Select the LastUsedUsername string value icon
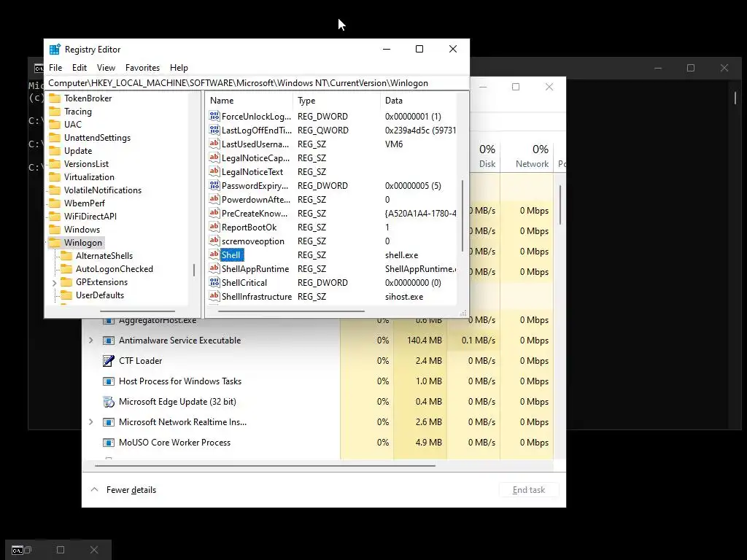The height and width of the screenshot is (560, 747). tap(214, 144)
